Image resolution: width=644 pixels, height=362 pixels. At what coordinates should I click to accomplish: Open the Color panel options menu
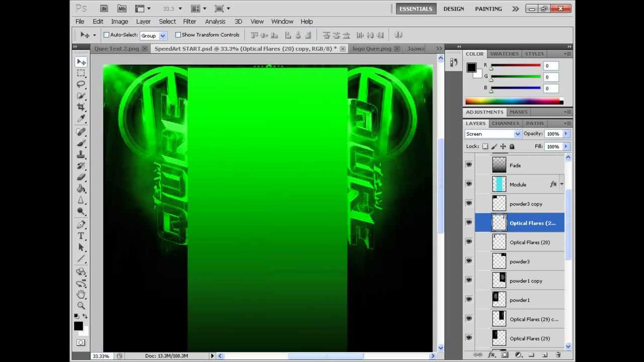coord(568,54)
